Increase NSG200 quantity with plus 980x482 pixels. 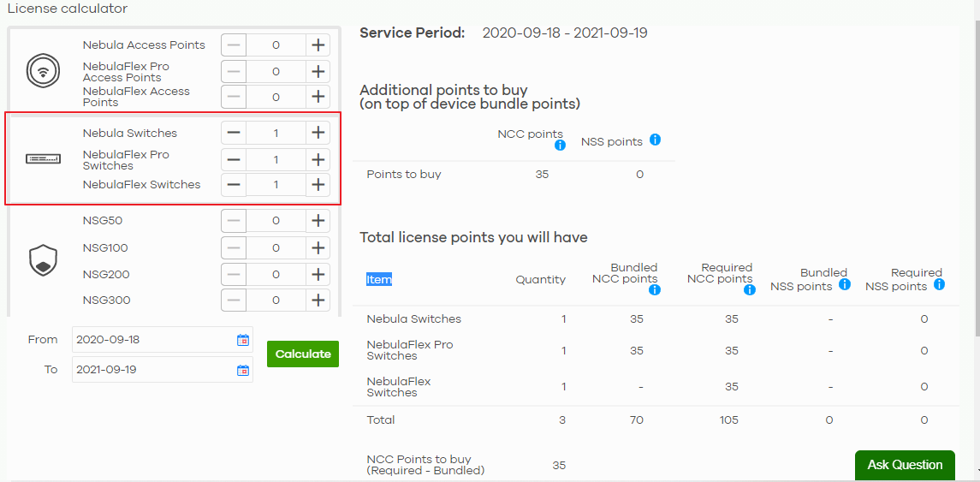point(318,274)
